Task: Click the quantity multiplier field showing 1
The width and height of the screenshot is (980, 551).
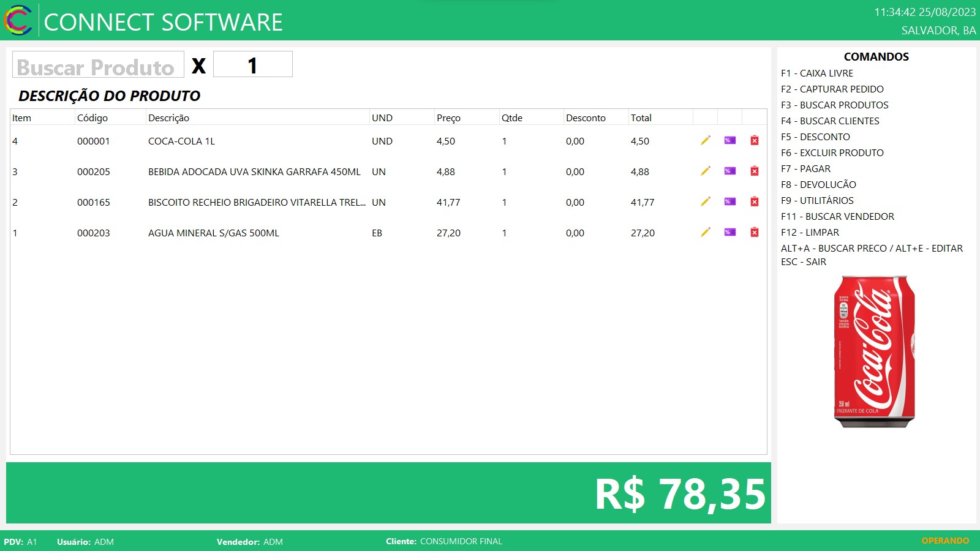Action: point(252,65)
